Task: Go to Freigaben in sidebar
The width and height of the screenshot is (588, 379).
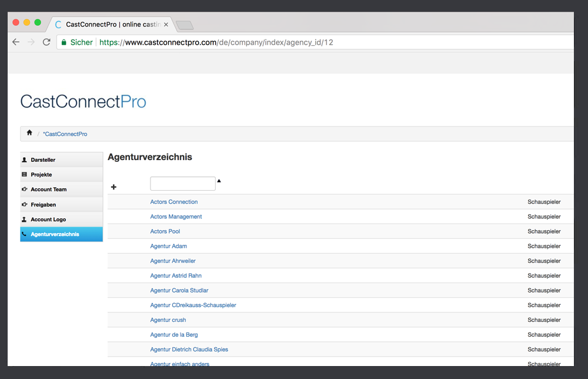Action: pos(62,205)
